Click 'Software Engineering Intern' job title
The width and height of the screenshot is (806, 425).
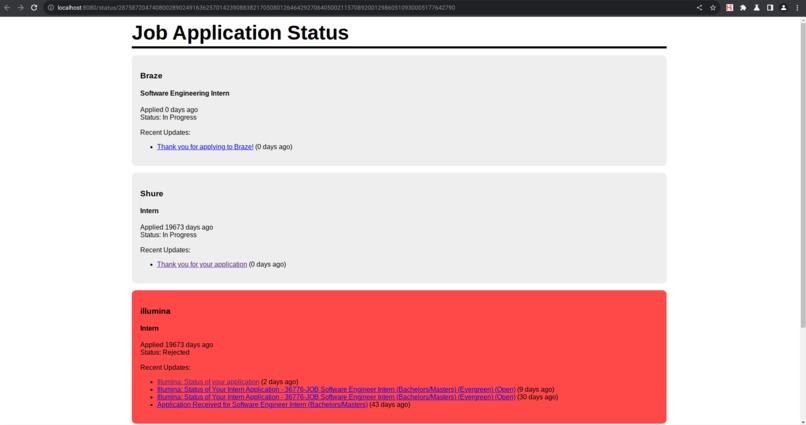point(185,93)
